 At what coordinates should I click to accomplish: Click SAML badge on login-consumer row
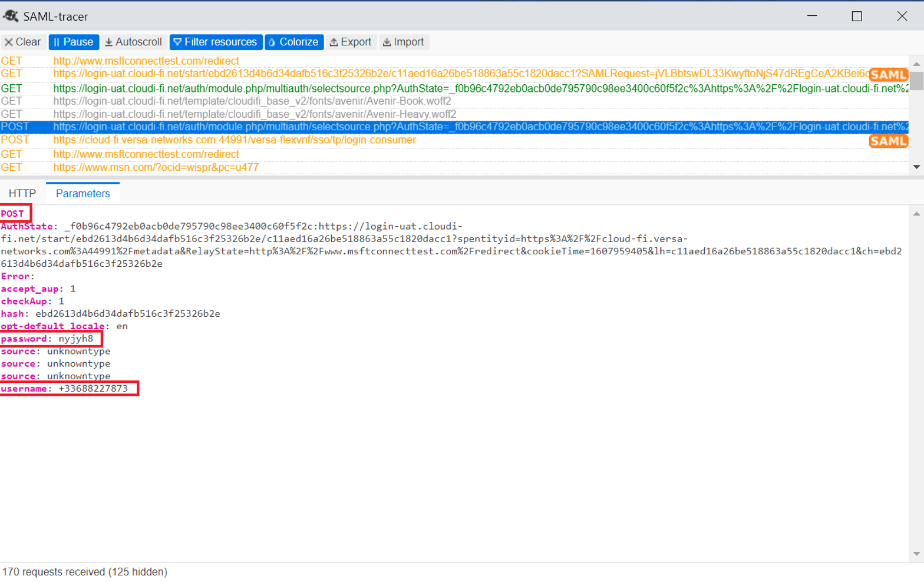[889, 141]
